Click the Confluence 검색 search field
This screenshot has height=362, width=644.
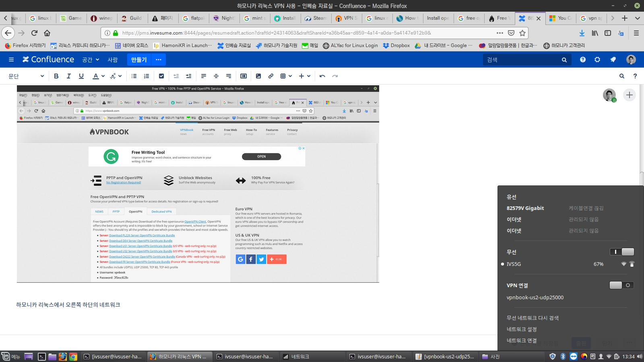click(x=523, y=60)
